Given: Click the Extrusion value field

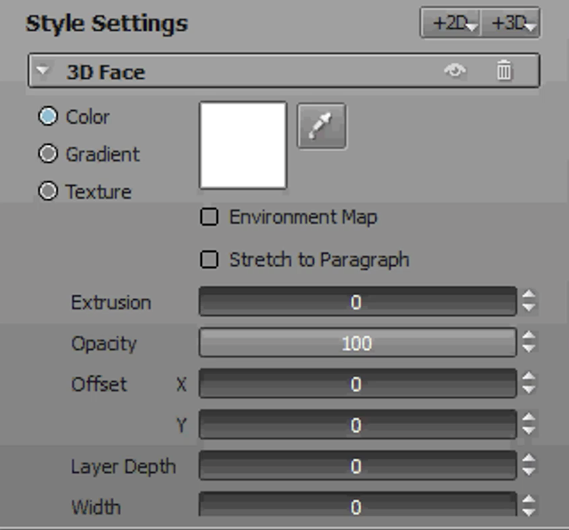Looking at the screenshot, I should click(357, 301).
